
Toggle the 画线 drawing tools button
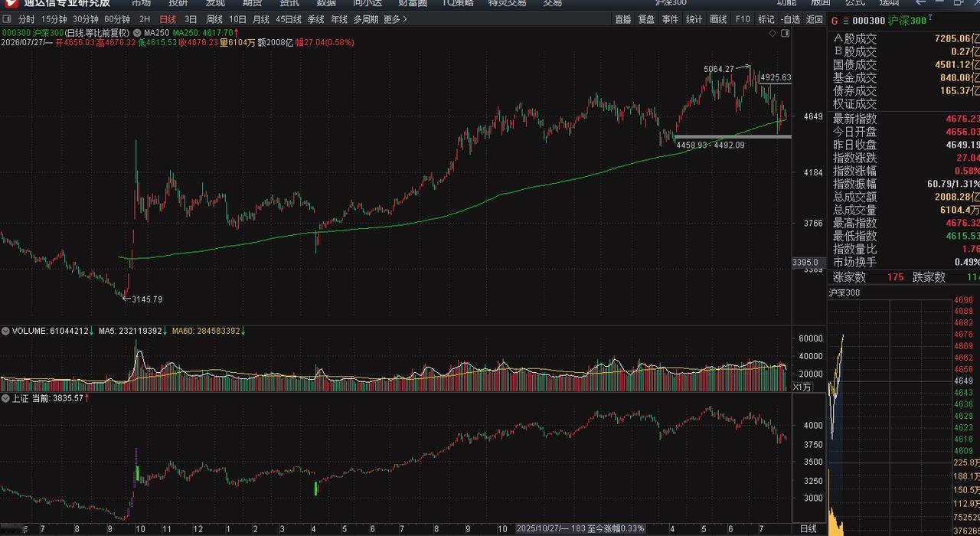tap(718, 19)
